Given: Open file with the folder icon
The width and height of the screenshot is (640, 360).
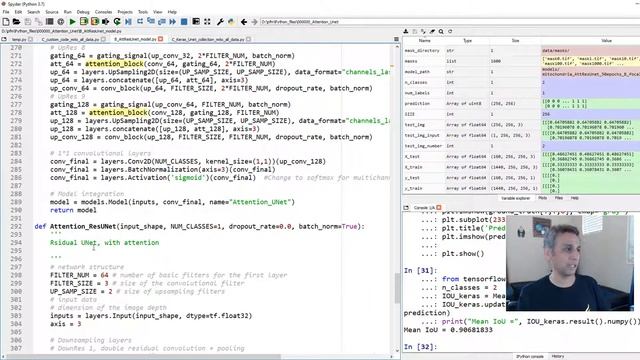Looking at the screenshot, I should [16, 22].
